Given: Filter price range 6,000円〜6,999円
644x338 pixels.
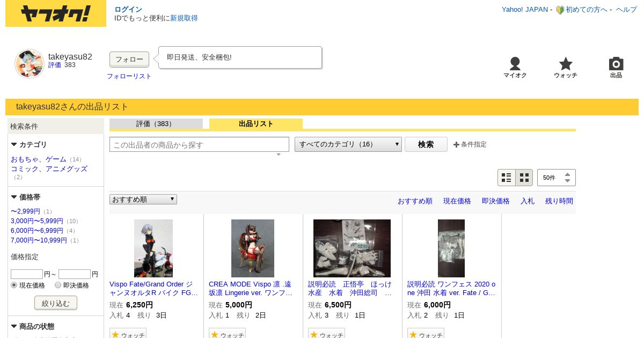Looking at the screenshot, I should coord(37,231).
